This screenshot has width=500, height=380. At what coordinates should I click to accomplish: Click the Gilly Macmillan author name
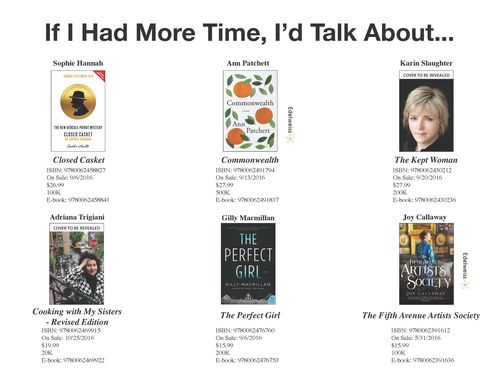tap(248, 218)
